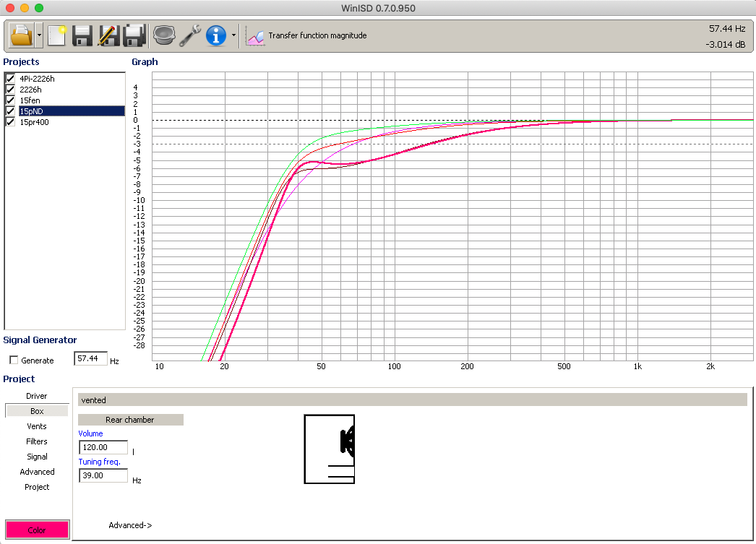Enable the signal Generate checkbox
756x544 pixels.
(x=14, y=360)
